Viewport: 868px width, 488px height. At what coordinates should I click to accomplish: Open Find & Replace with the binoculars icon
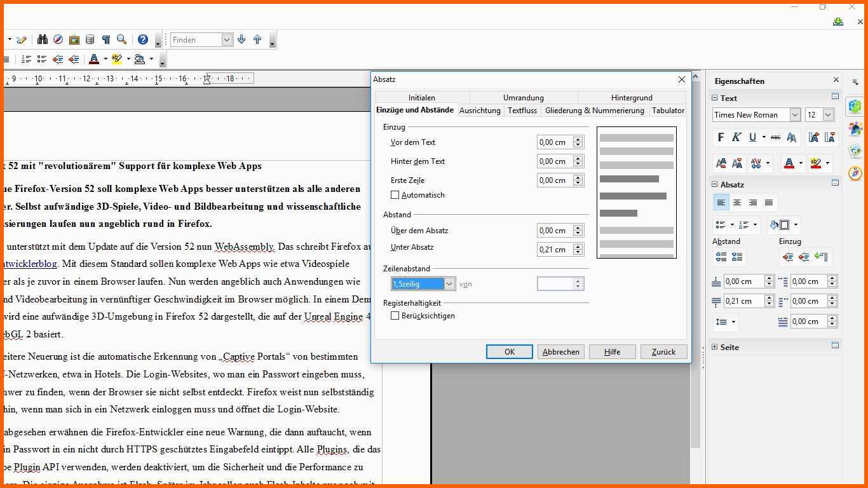(43, 39)
